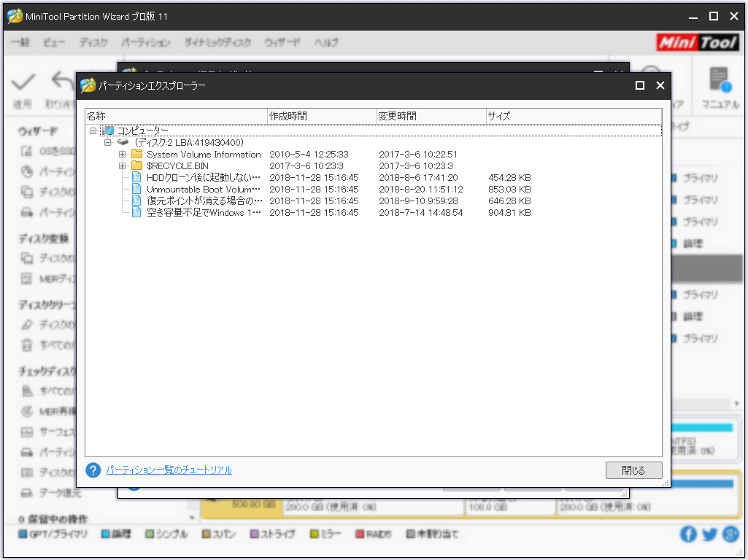The height and width of the screenshot is (560, 748).
Task: Click the $RECYCLE.BIN folder icon
Action: pos(137,166)
